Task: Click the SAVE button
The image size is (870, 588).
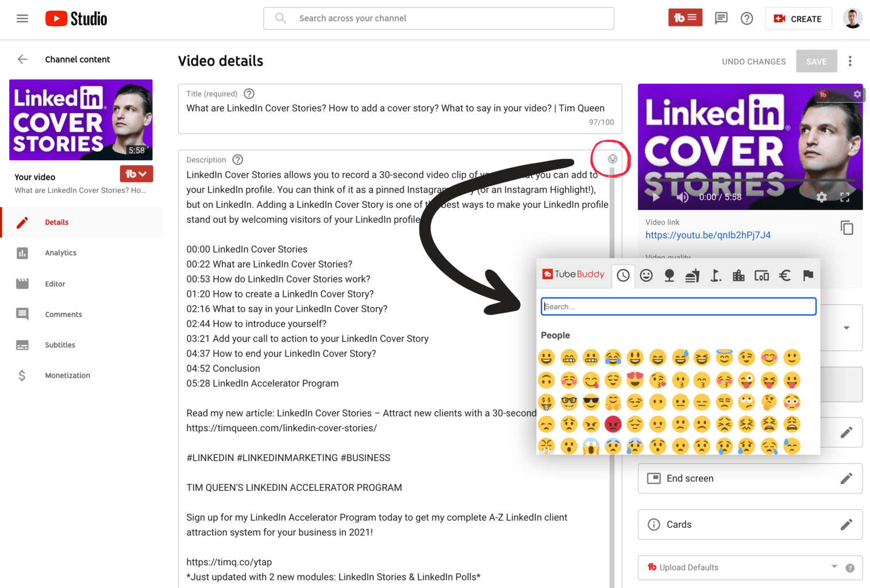Action: pos(816,61)
